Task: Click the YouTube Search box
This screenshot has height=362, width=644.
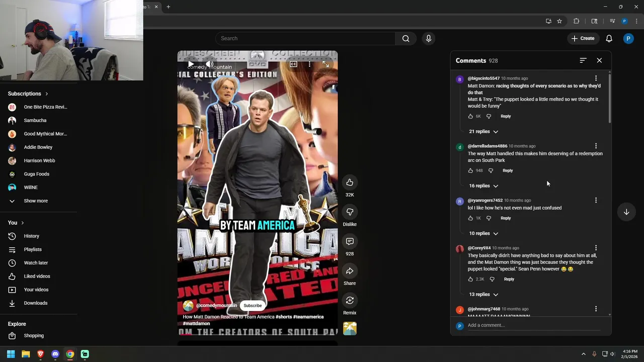Action: [305, 38]
